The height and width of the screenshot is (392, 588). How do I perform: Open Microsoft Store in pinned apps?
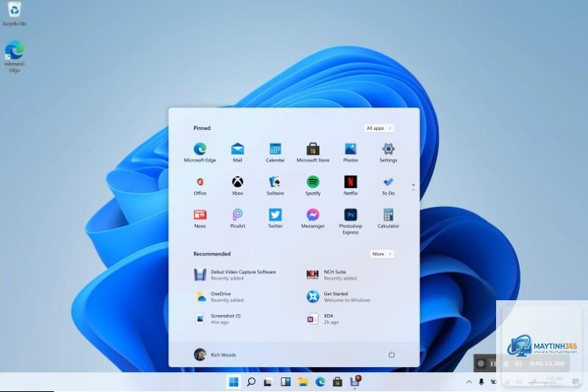coord(313,153)
